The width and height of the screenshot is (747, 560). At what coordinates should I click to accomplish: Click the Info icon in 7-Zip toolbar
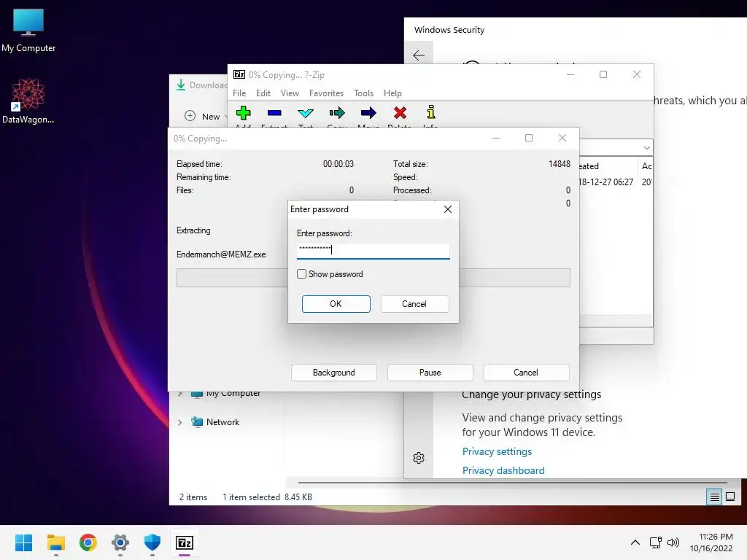430,112
